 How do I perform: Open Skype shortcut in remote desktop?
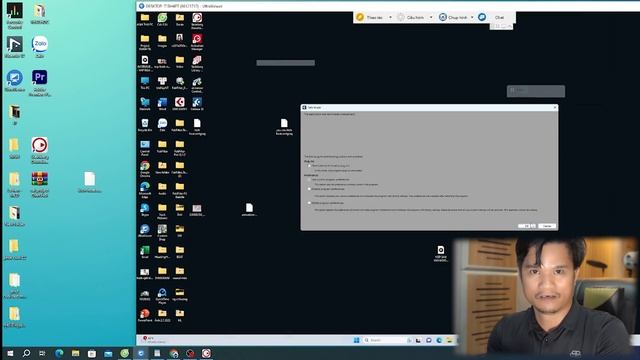[x=145, y=208]
